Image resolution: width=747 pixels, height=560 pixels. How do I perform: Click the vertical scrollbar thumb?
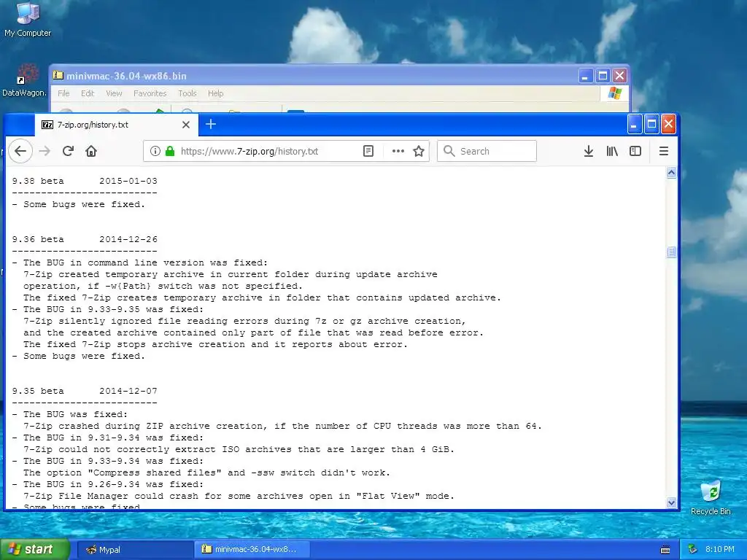[671, 252]
